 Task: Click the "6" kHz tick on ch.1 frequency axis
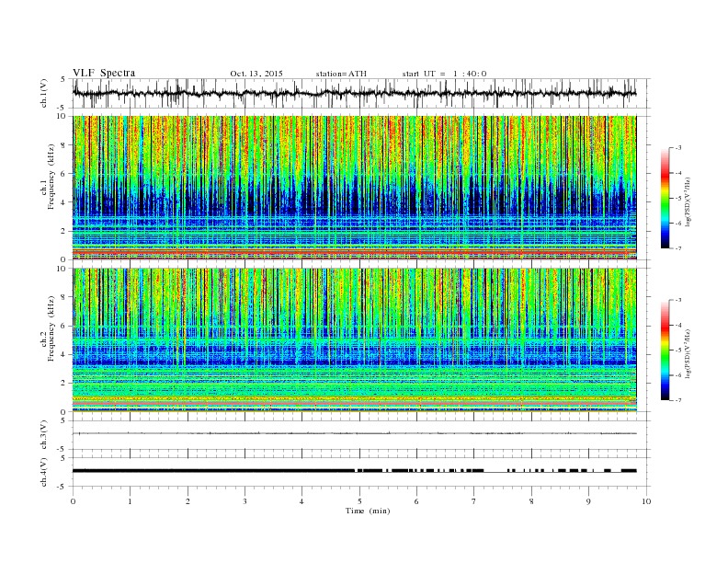[x=64, y=174]
